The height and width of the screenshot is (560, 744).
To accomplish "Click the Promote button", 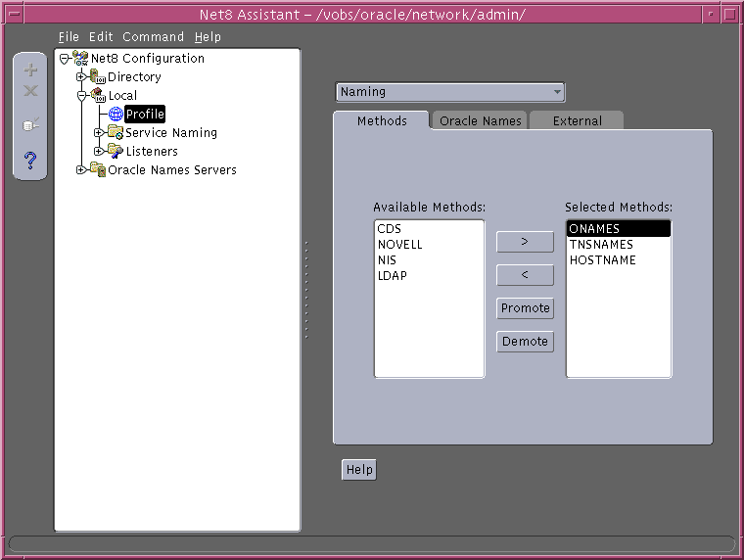I will 526,307.
